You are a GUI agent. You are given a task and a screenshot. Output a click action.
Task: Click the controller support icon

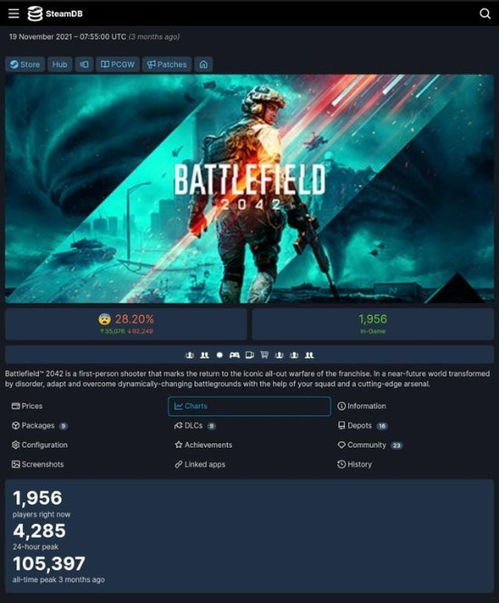tap(234, 355)
